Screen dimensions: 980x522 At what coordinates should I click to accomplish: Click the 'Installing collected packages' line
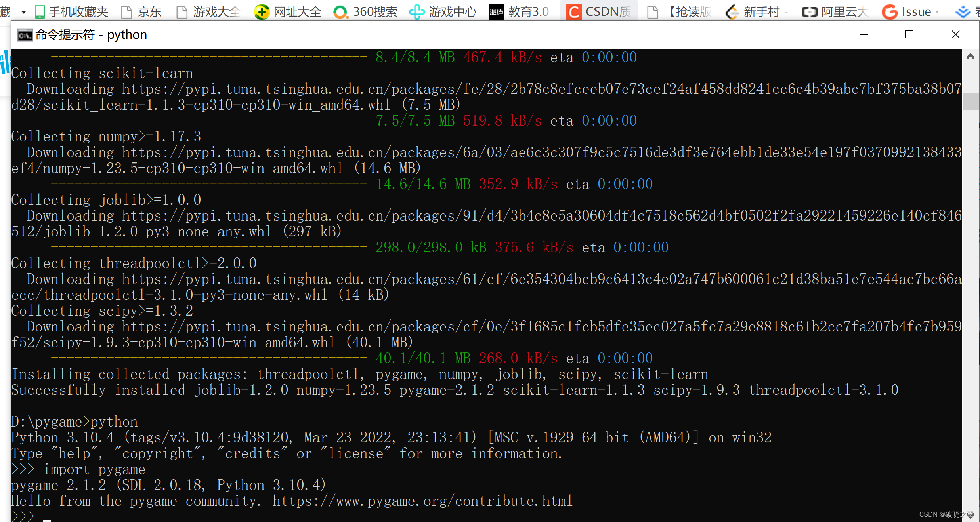360,374
